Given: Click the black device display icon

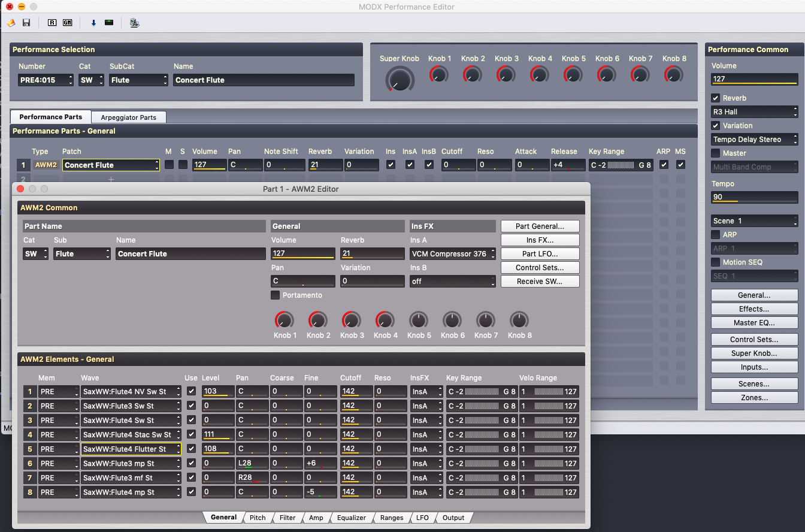Looking at the screenshot, I should click(x=109, y=23).
